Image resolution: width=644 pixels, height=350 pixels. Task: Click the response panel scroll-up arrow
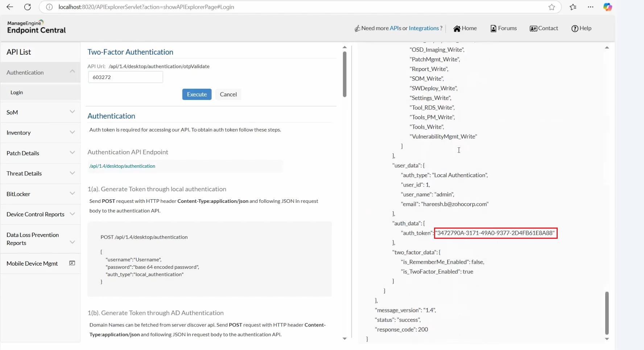pyautogui.click(x=607, y=47)
